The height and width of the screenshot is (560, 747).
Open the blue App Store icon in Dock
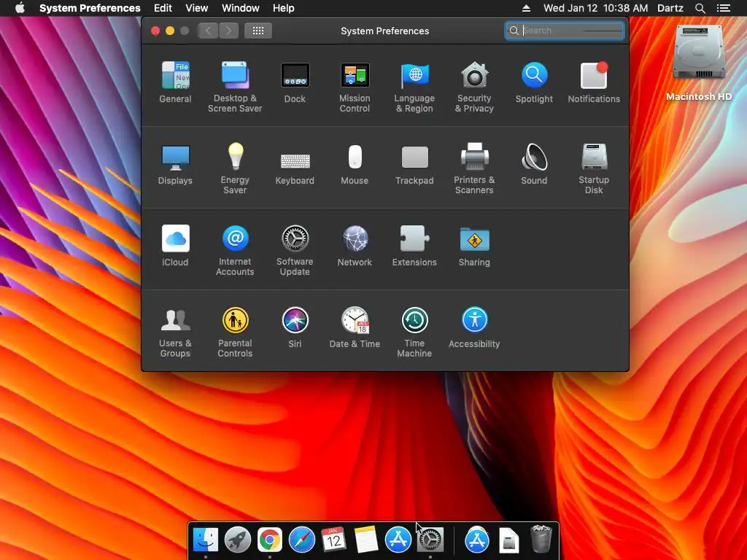pos(398,540)
